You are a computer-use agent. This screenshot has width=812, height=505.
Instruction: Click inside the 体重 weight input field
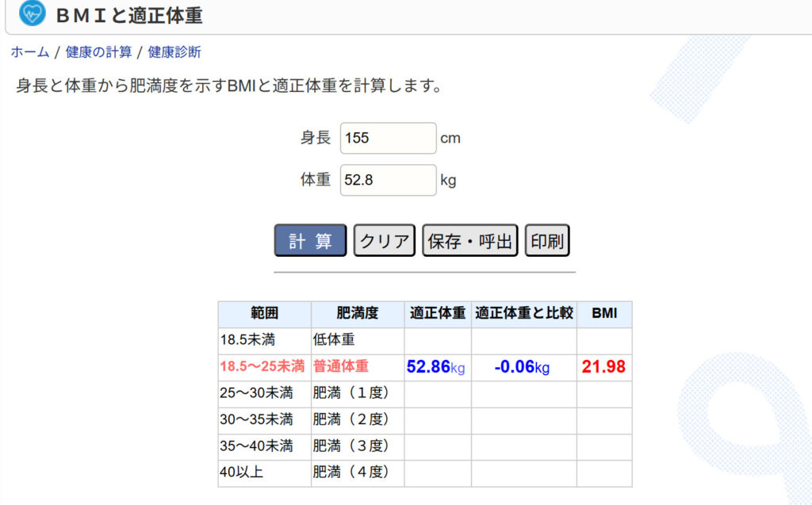[x=388, y=180]
